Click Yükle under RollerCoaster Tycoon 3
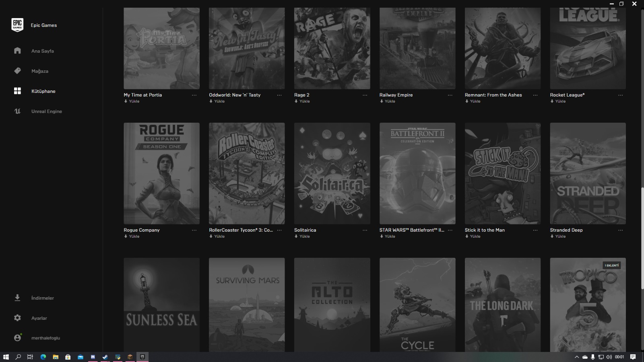Viewport: 644px width, 362px height. point(219,237)
